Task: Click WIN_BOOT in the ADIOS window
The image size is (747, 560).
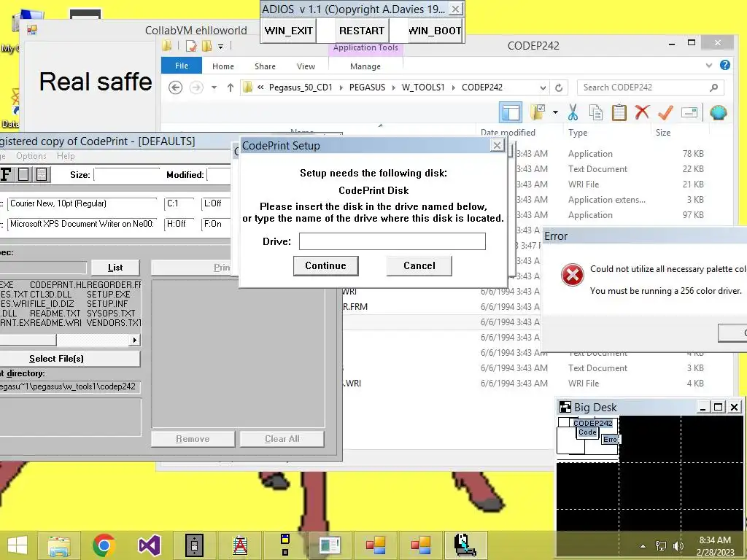Action: click(435, 31)
